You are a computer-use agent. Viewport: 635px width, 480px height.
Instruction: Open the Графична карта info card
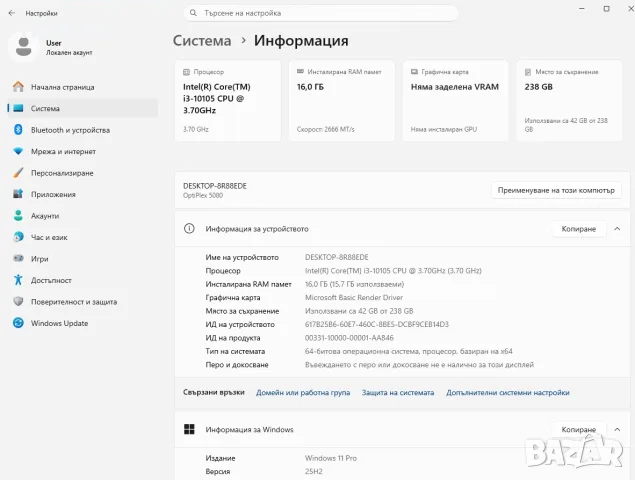click(456, 101)
